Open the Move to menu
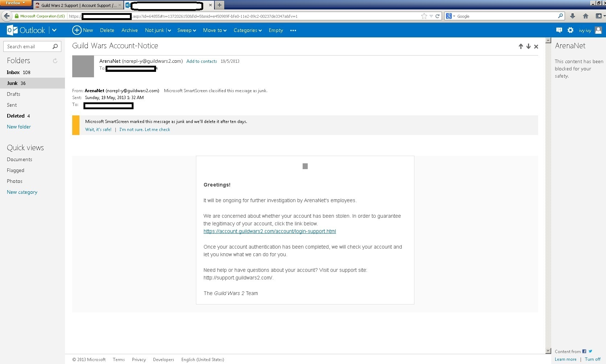606x364 pixels. [x=215, y=30]
